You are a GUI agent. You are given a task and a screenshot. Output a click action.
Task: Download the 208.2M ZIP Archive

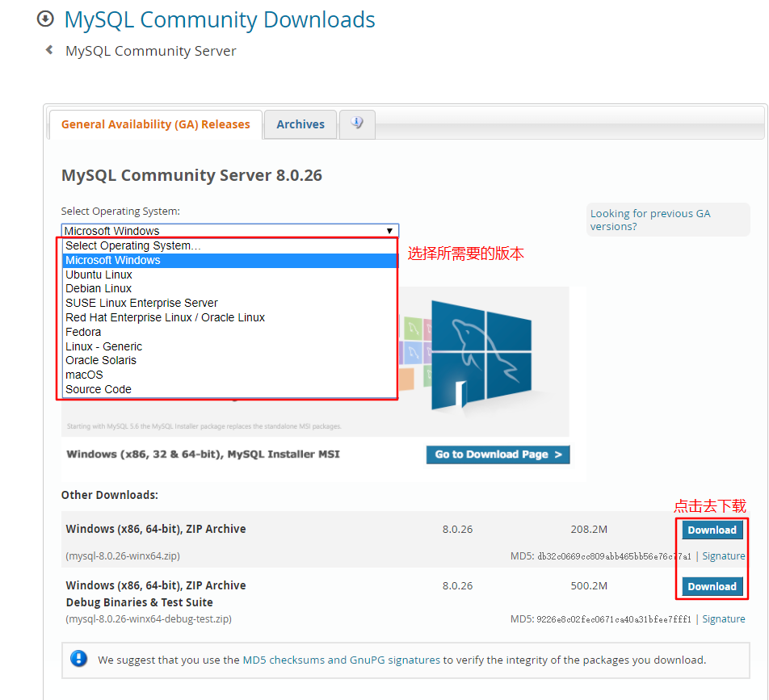tap(712, 530)
